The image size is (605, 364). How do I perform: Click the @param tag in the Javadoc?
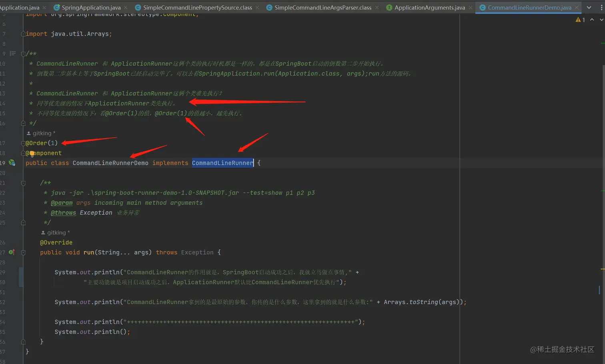pyautogui.click(x=62, y=203)
